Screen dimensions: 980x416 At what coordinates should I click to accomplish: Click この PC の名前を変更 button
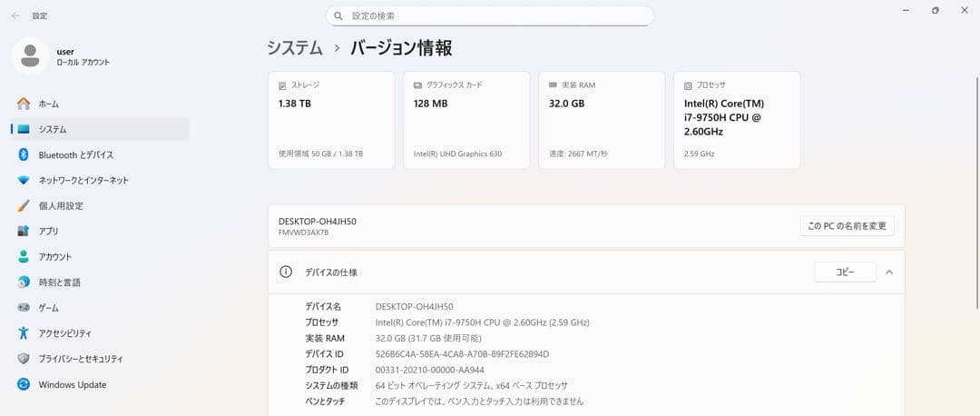[847, 226]
